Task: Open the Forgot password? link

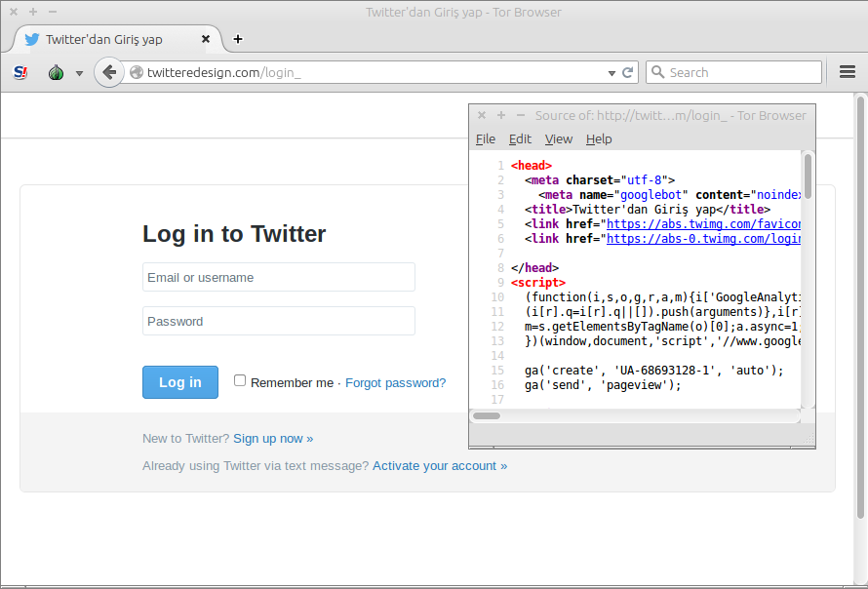Action: tap(395, 383)
